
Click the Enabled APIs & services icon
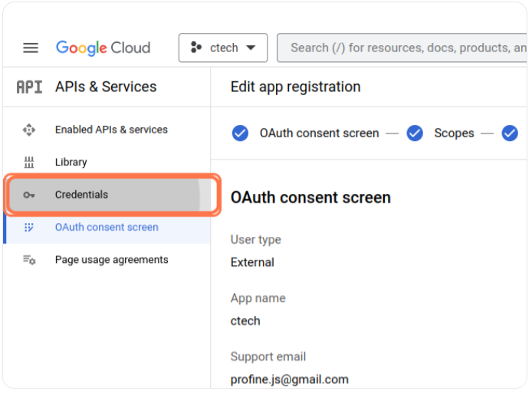click(29, 130)
